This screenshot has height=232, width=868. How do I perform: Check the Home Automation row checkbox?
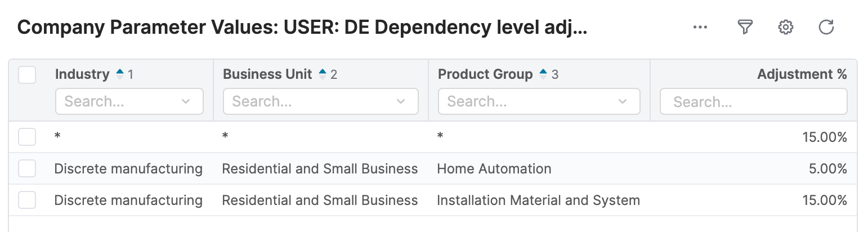coord(27,168)
